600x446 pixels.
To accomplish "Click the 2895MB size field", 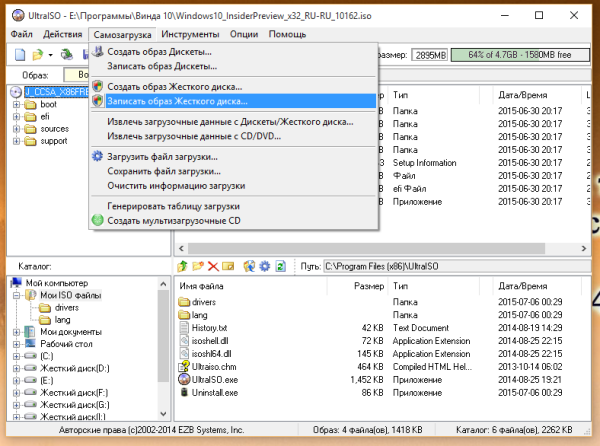I will click(430, 55).
